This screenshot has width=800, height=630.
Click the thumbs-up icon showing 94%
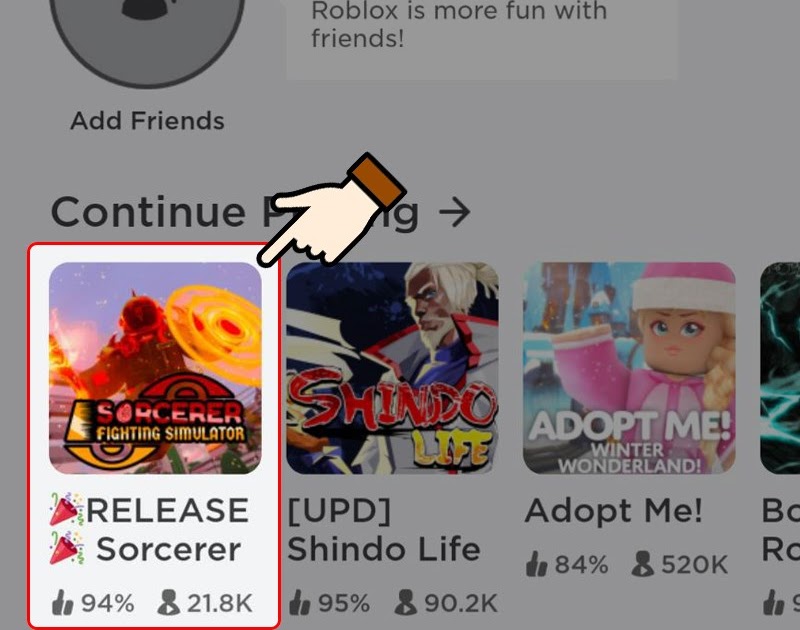63,602
